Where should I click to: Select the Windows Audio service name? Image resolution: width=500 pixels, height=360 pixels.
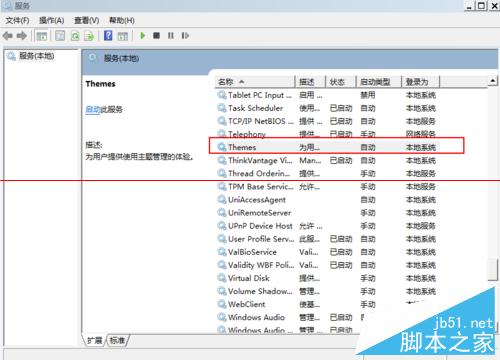click(x=256, y=317)
